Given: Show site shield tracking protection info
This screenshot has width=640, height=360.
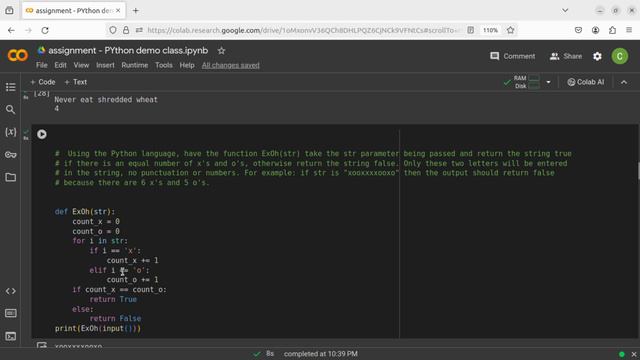Looking at the screenshot, I should tap(113, 30).
